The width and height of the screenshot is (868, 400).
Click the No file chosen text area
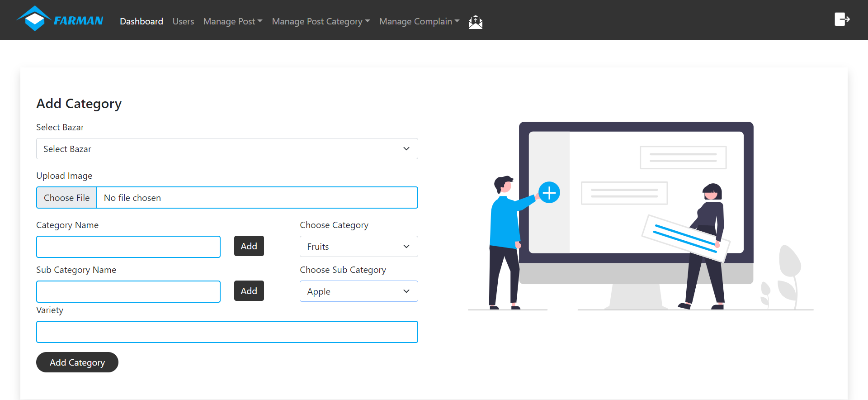coord(132,198)
